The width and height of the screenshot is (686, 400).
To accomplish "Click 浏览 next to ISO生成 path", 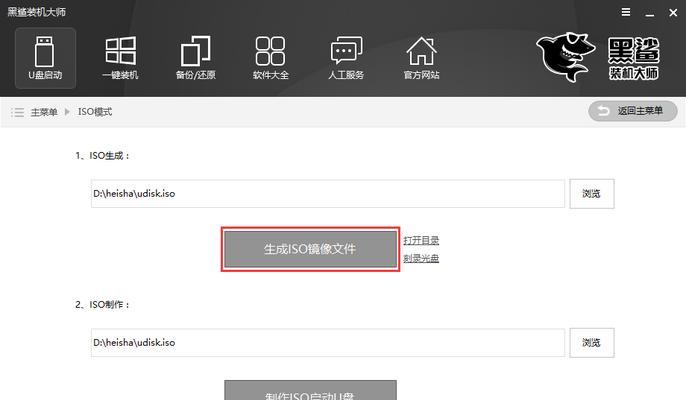I will pyautogui.click(x=592, y=193).
